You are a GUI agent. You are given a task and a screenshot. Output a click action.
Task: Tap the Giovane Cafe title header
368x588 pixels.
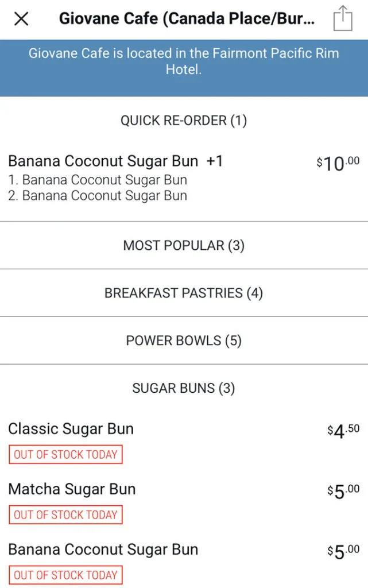tap(187, 18)
